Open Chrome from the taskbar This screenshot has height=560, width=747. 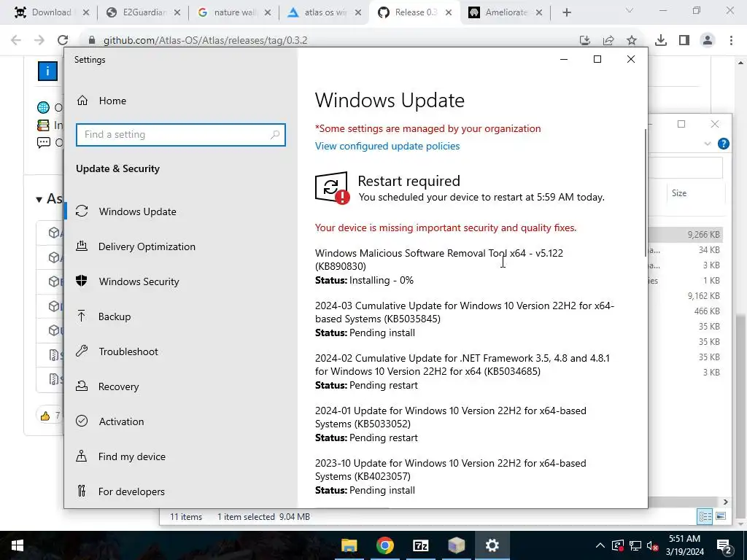tap(385, 545)
